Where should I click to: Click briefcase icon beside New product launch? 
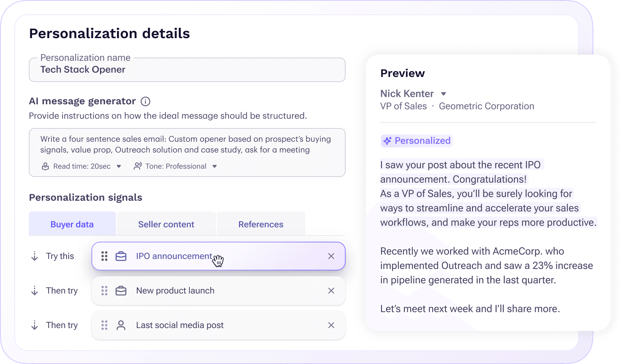(x=121, y=291)
